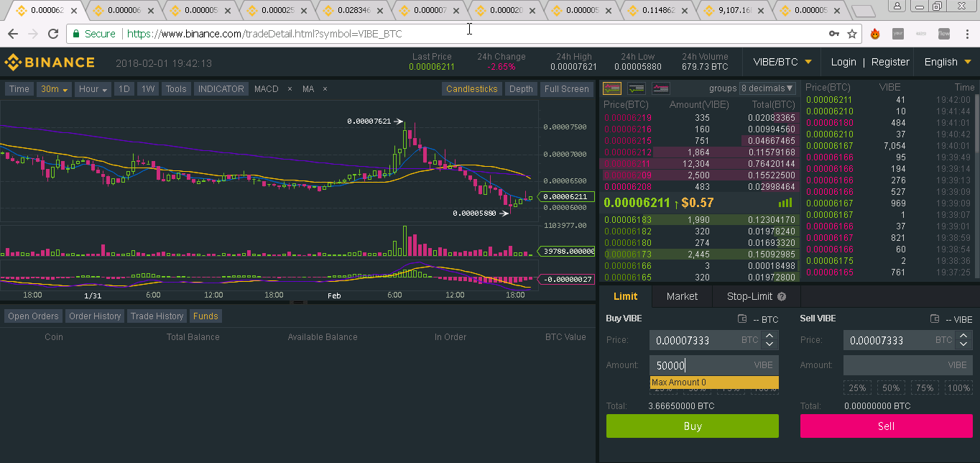
Task: Click the browser address bar URL
Action: click(264, 34)
